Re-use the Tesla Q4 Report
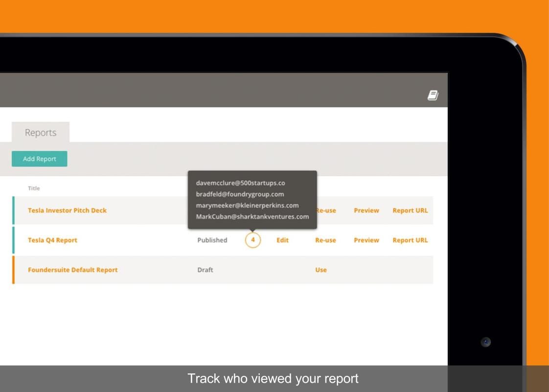This screenshot has width=549, height=392. pyautogui.click(x=325, y=240)
